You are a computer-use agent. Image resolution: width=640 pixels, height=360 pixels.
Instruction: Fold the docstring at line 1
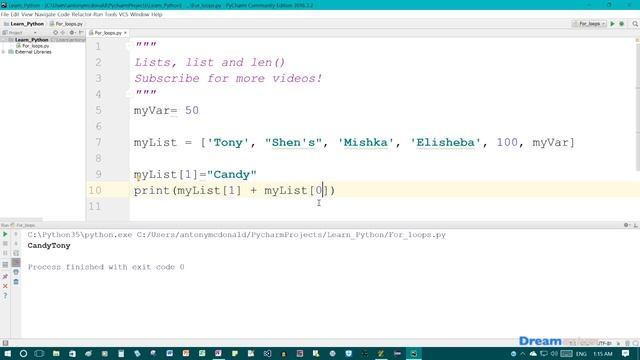point(128,46)
